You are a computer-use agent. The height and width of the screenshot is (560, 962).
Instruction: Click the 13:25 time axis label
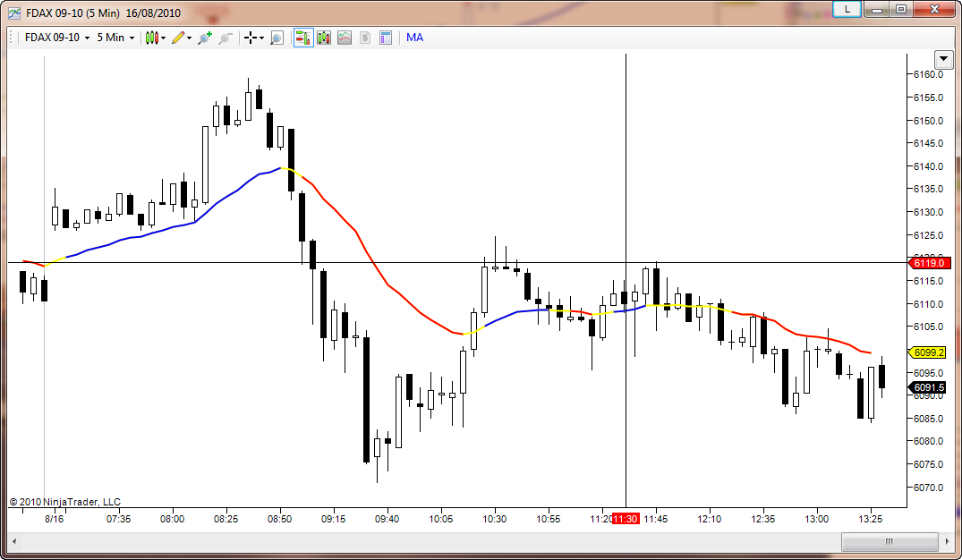pos(871,519)
